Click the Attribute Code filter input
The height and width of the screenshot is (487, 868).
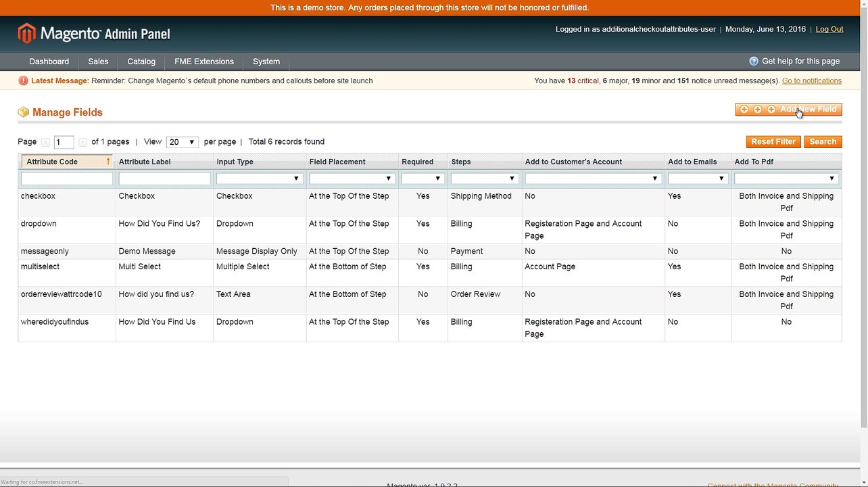click(x=67, y=179)
